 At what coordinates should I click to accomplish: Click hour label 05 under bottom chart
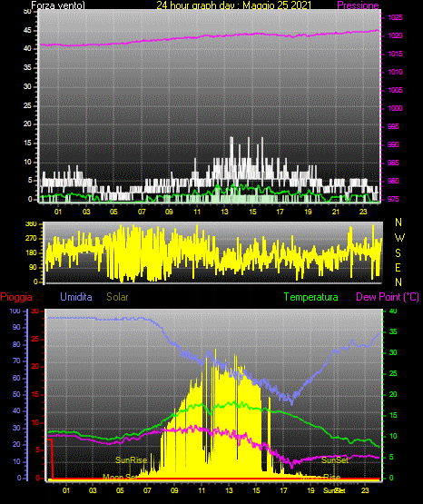(x=120, y=490)
